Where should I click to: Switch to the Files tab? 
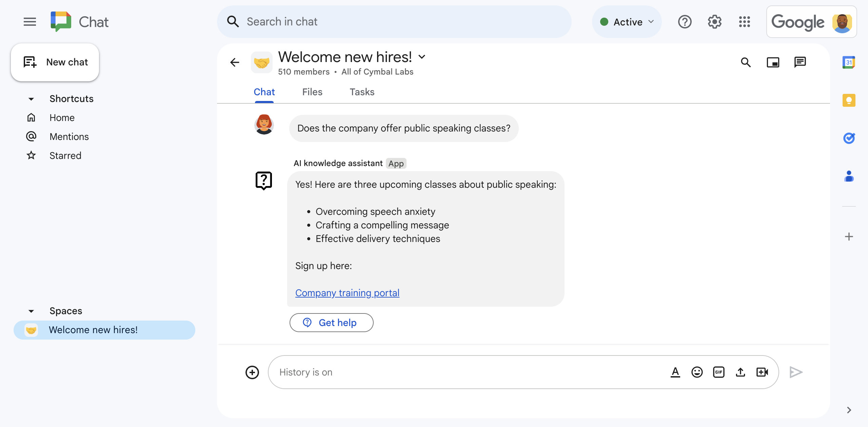pos(312,92)
